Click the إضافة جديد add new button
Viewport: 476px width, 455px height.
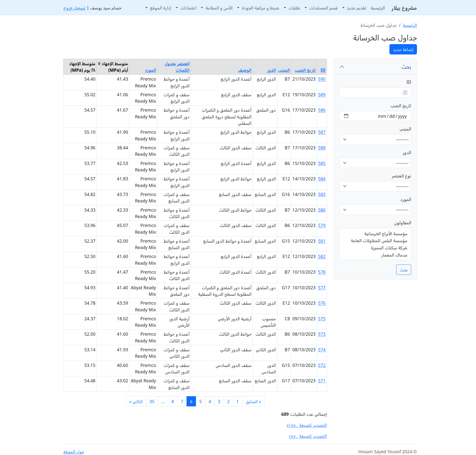[x=403, y=49]
